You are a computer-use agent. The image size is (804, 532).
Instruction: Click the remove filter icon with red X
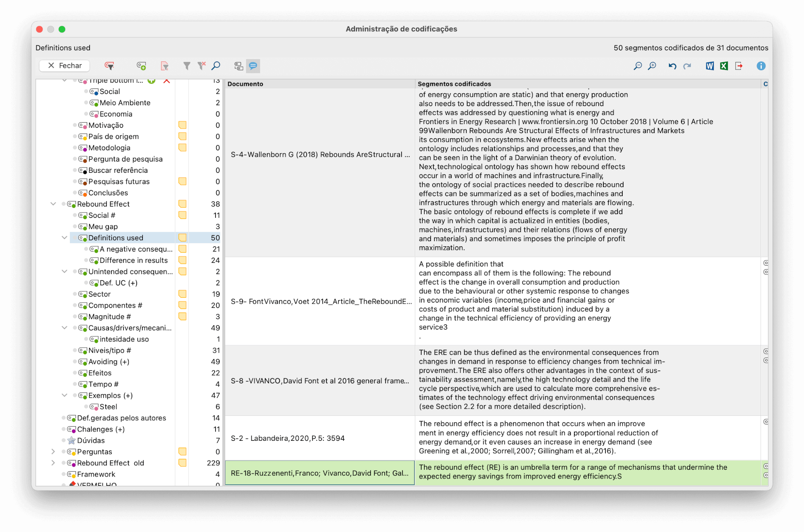tap(201, 65)
